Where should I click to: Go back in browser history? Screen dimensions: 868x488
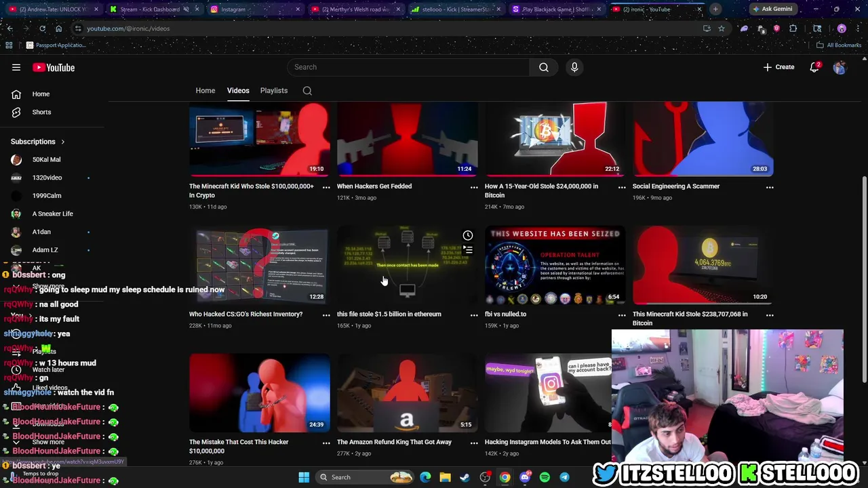[x=9, y=28]
